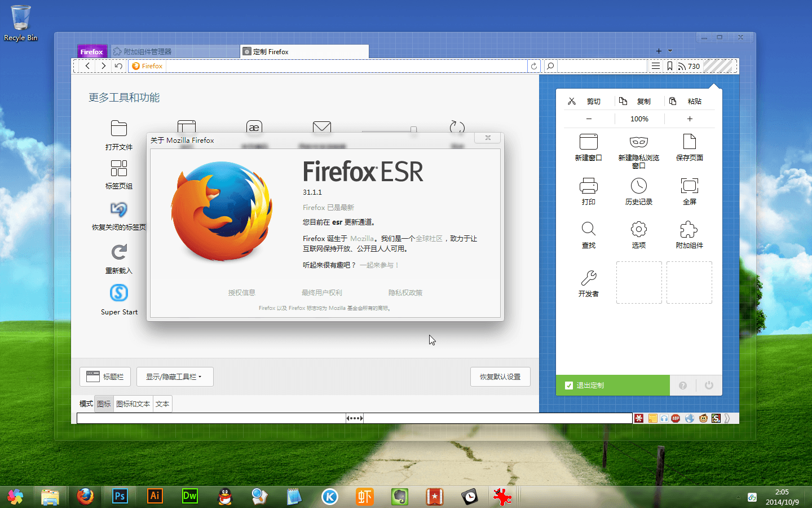Select the Super Start icon
This screenshot has height=508, width=812.
pyautogui.click(x=119, y=292)
